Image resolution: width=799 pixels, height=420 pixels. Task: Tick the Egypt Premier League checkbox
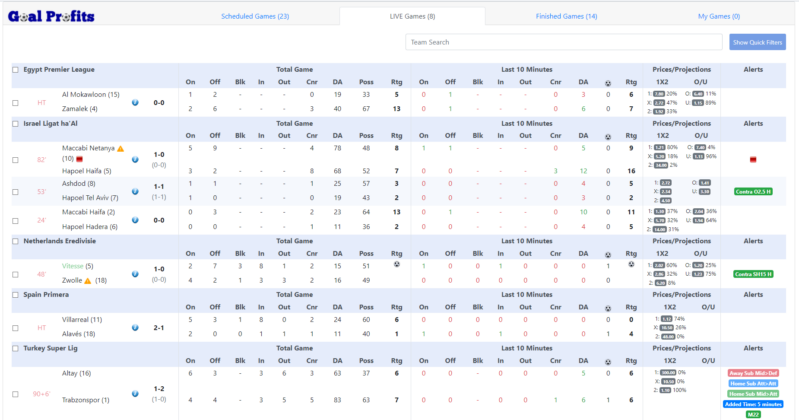[15, 70]
